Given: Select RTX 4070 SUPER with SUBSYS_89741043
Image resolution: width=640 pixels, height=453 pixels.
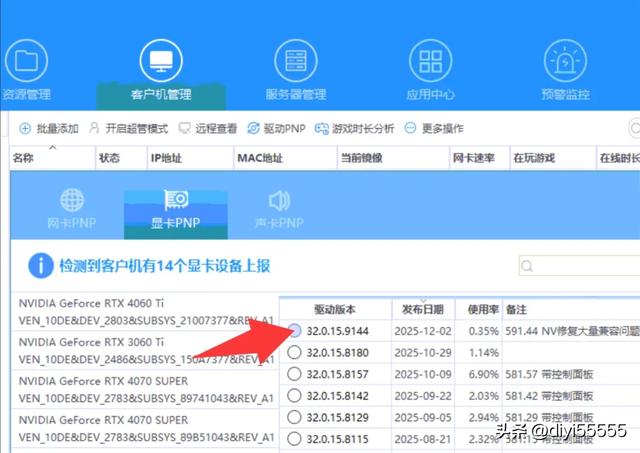Looking at the screenshot, I should (x=145, y=389).
